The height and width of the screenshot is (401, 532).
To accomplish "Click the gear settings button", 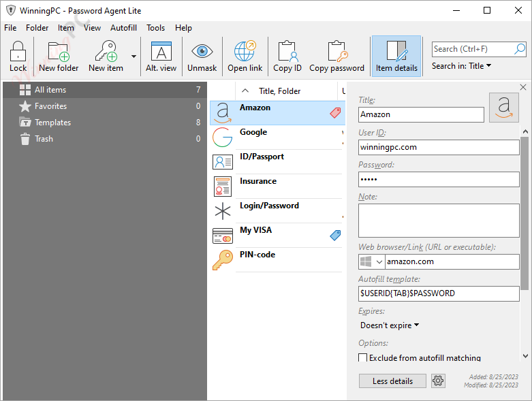I will (x=438, y=381).
